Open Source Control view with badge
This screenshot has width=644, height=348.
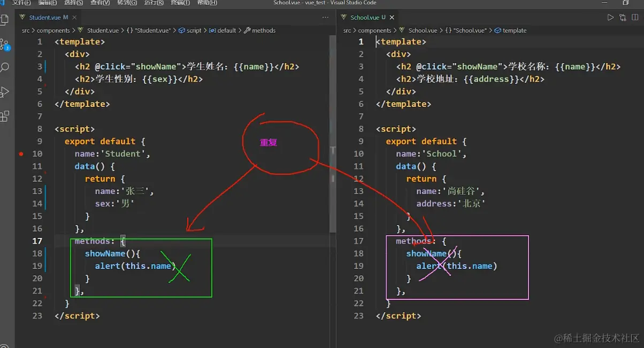tap(5, 44)
